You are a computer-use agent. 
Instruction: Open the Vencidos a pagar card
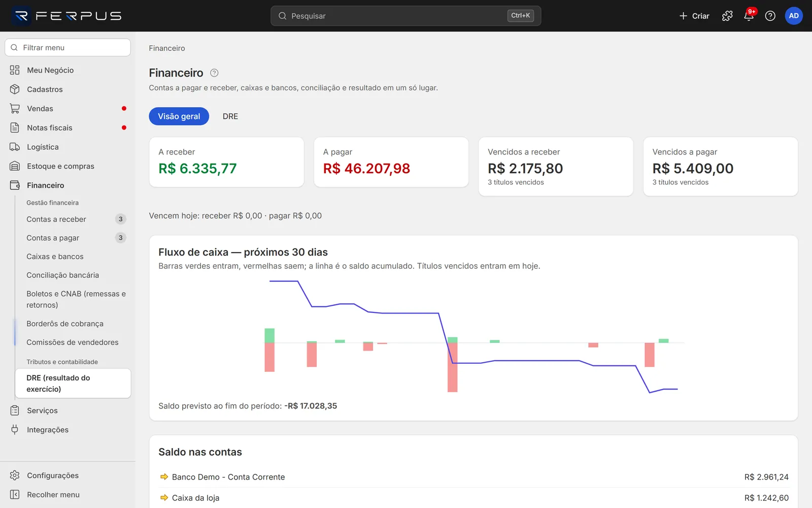click(x=721, y=167)
